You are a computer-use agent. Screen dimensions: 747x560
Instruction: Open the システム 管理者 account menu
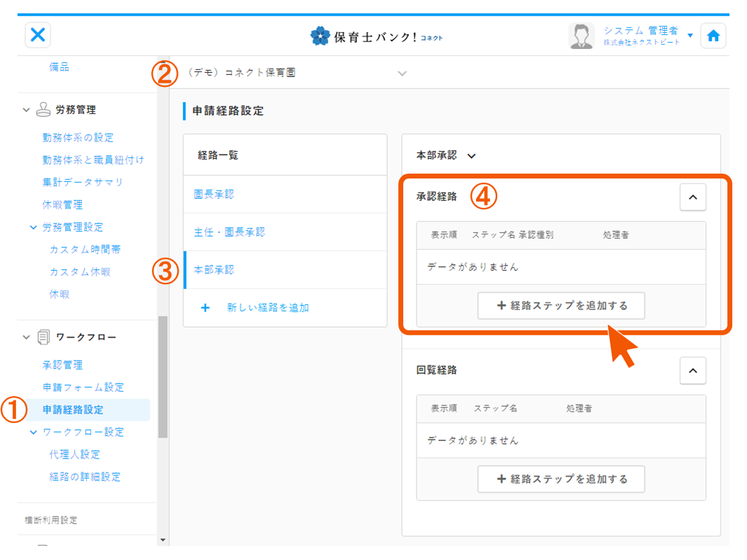pyautogui.click(x=690, y=36)
